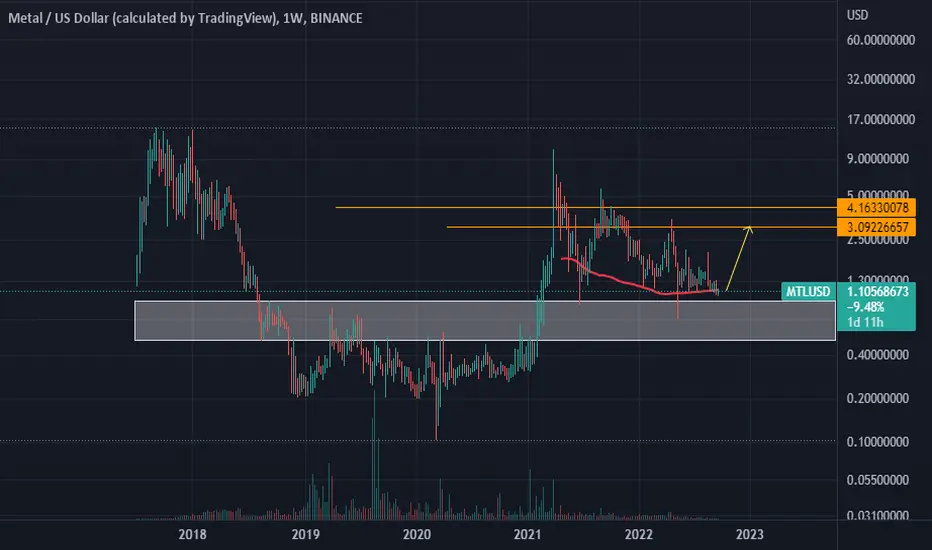This screenshot has height=550, width=932.
Task: Click the MTLUSD symbol tag
Action: (808, 291)
